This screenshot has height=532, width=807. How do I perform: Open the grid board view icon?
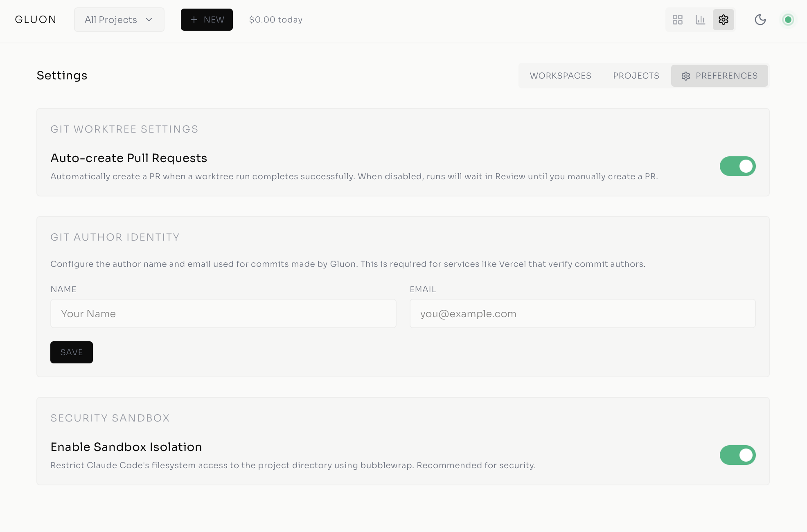tap(678, 20)
